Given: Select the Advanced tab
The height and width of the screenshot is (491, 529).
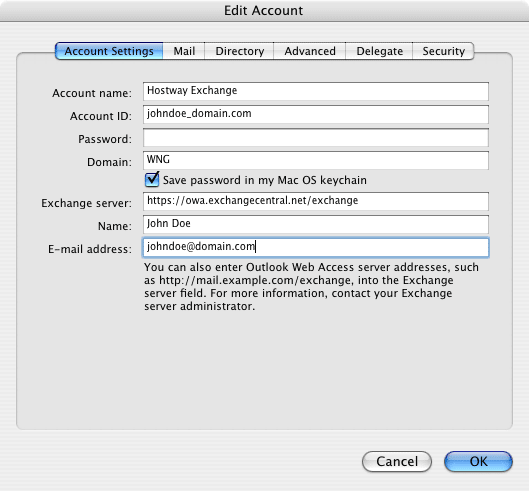Looking at the screenshot, I should click(309, 51).
